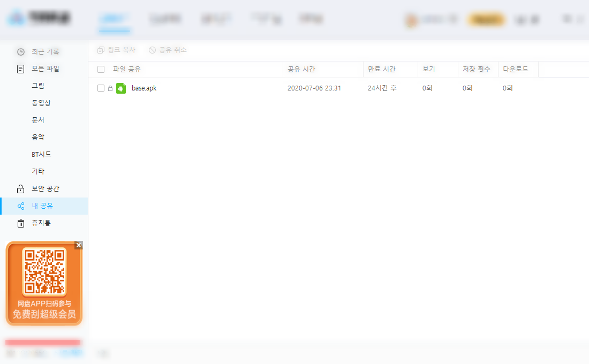Select the 음악 category
Image resolution: width=589 pixels, height=364 pixels.
(x=38, y=137)
